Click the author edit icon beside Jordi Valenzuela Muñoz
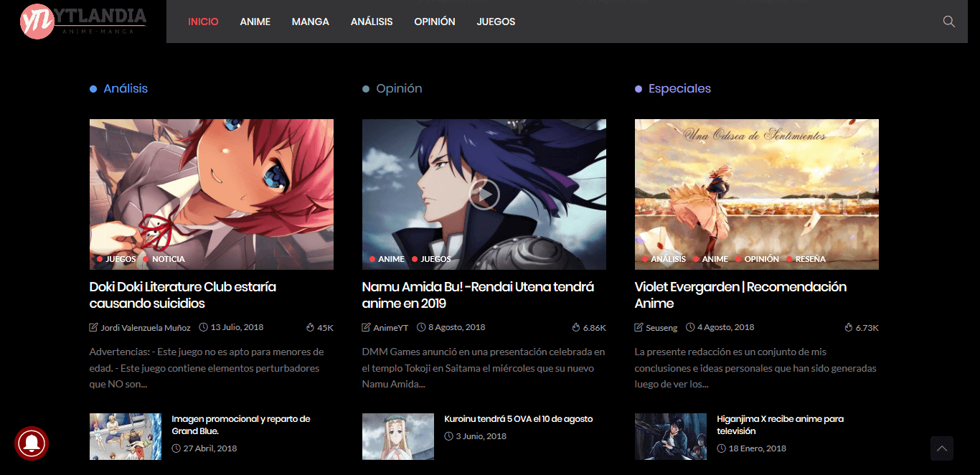This screenshot has height=475, width=980. click(x=93, y=327)
